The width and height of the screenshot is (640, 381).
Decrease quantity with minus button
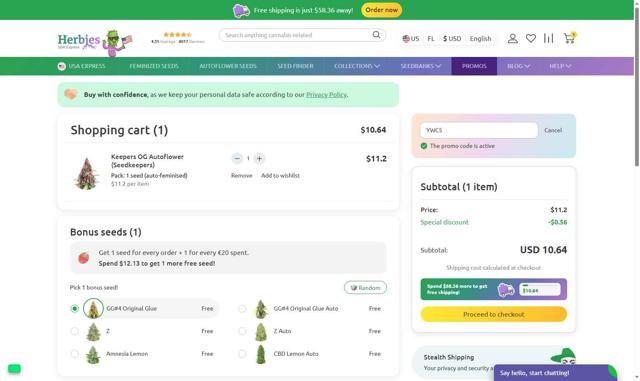coord(237,158)
